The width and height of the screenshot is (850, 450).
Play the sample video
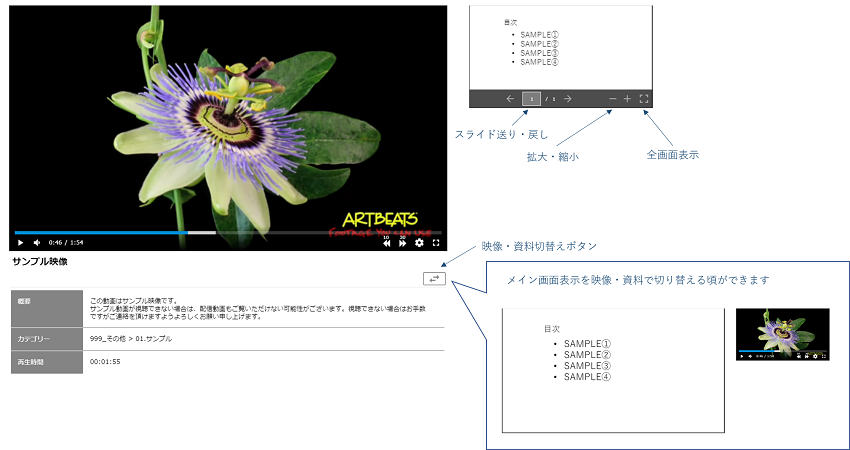(21, 243)
